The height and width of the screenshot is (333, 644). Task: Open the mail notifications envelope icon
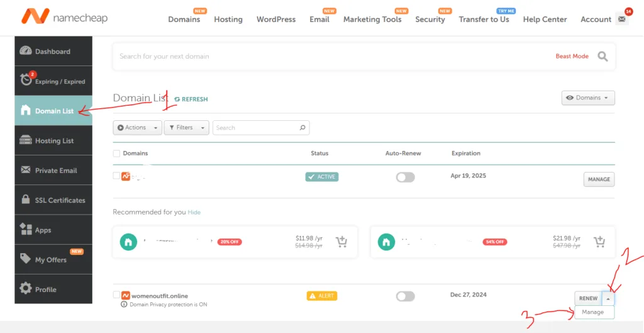click(622, 20)
